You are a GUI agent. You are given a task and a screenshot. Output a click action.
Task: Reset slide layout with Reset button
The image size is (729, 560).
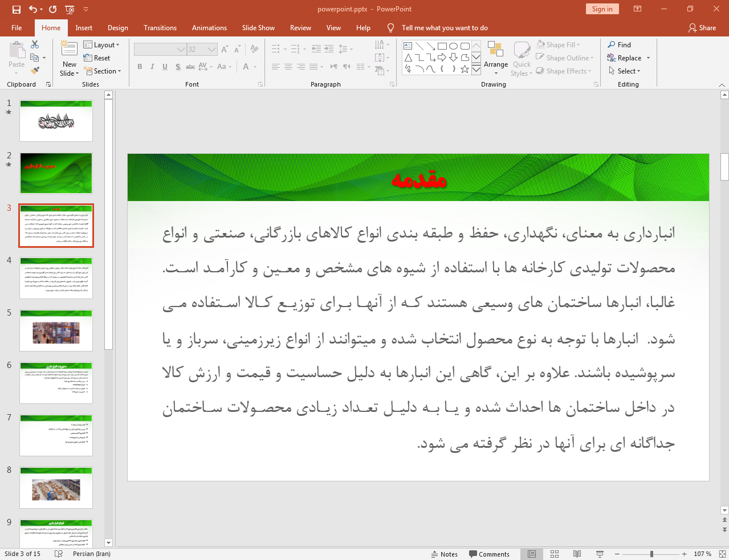tap(97, 58)
